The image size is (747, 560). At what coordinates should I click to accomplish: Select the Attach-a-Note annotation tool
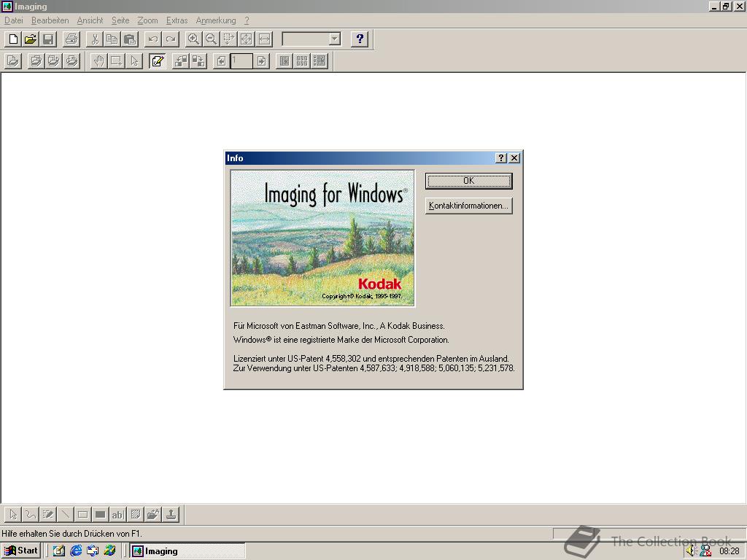tap(136, 514)
